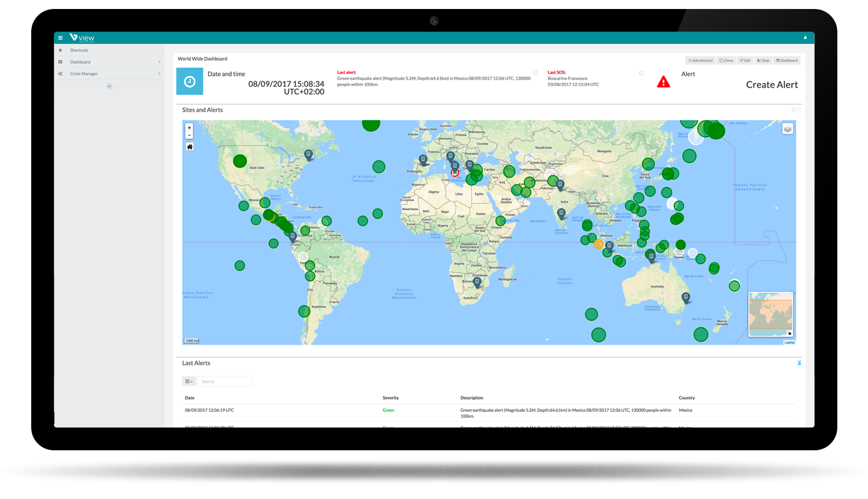
Task: Minimize the overview minimap with arrow
Action: (789, 333)
